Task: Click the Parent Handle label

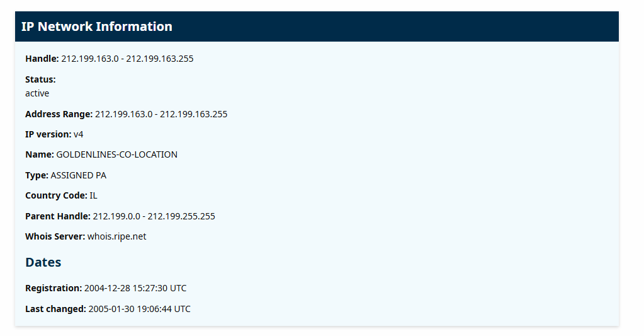Action: tap(57, 216)
